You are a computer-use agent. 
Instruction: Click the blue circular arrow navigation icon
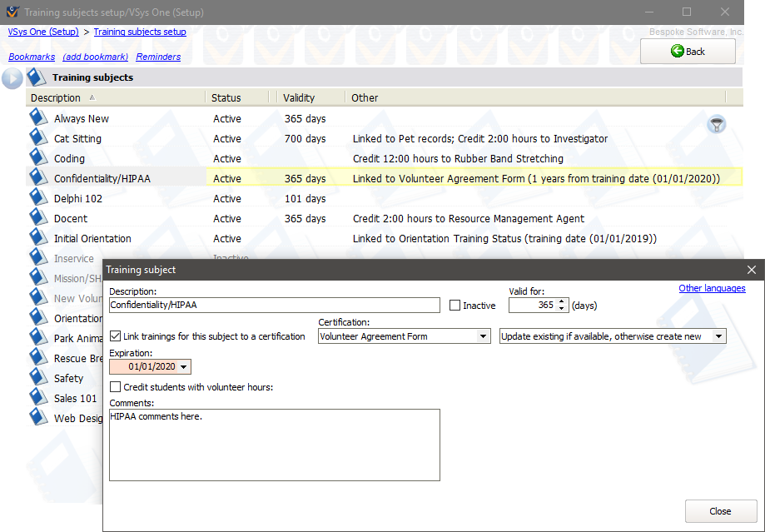coord(12,77)
